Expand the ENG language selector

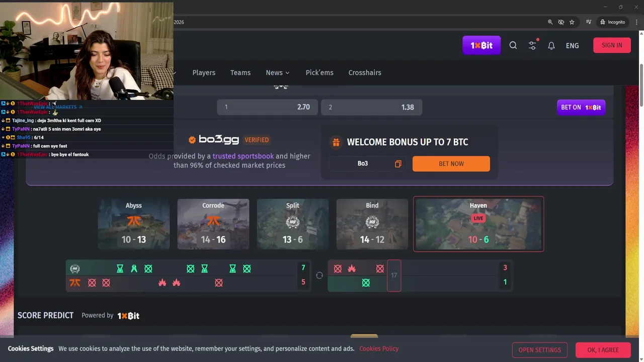click(x=572, y=46)
